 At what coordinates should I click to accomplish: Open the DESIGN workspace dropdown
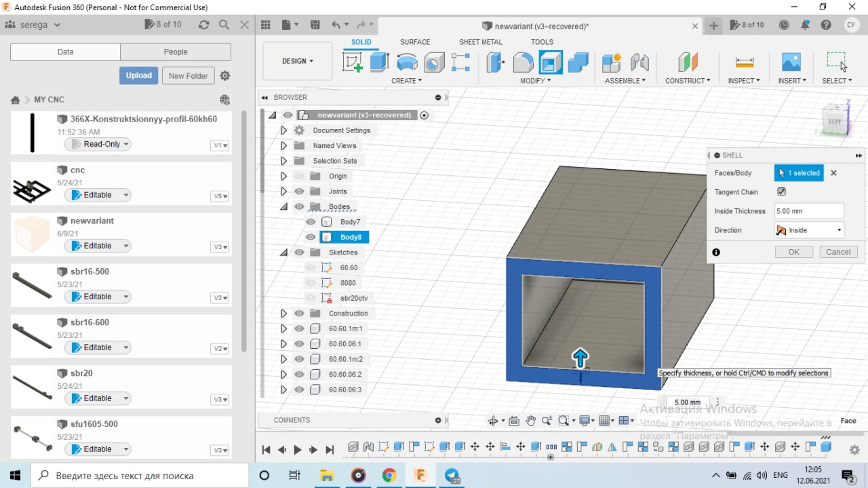tap(297, 61)
